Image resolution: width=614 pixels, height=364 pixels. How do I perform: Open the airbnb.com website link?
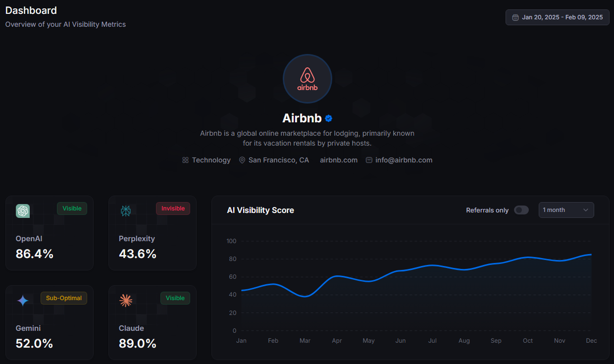click(x=339, y=160)
